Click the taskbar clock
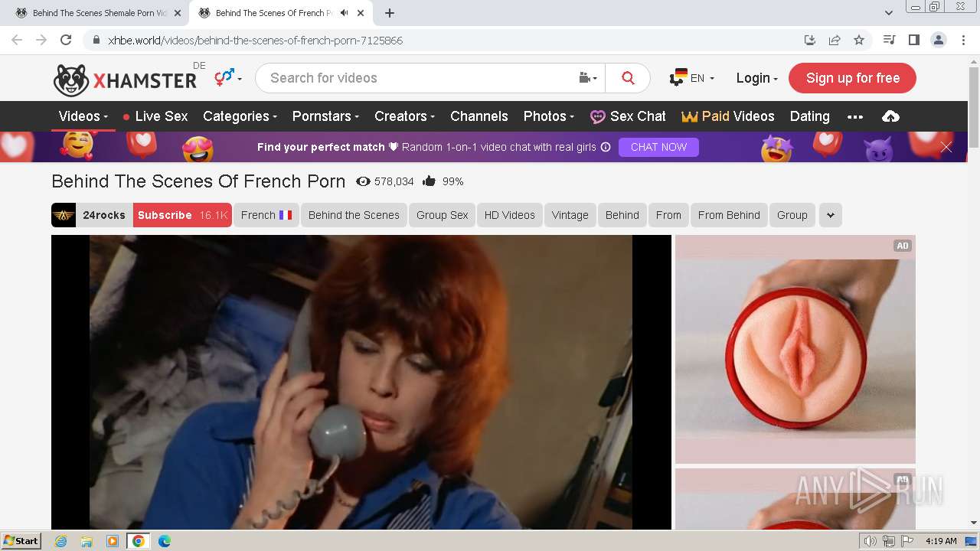This screenshot has width=980, height=551. [x=941, y=541]
